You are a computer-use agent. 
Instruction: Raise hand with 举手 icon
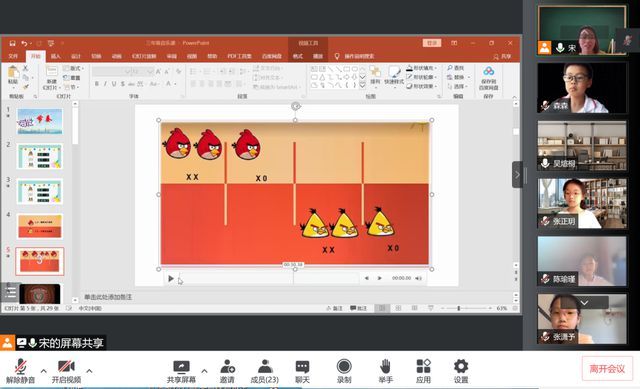[385, 371]
